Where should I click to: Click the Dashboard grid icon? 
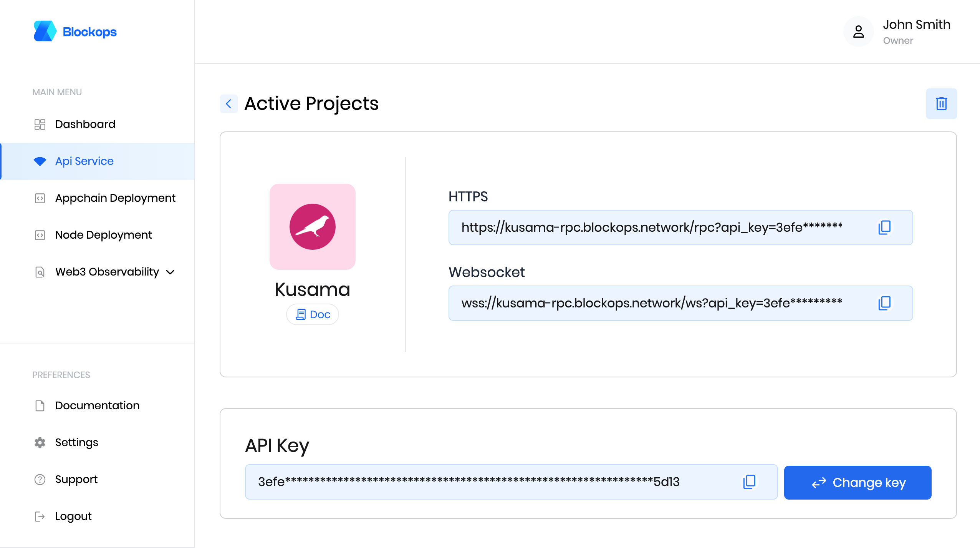click(x=40, y=124)
